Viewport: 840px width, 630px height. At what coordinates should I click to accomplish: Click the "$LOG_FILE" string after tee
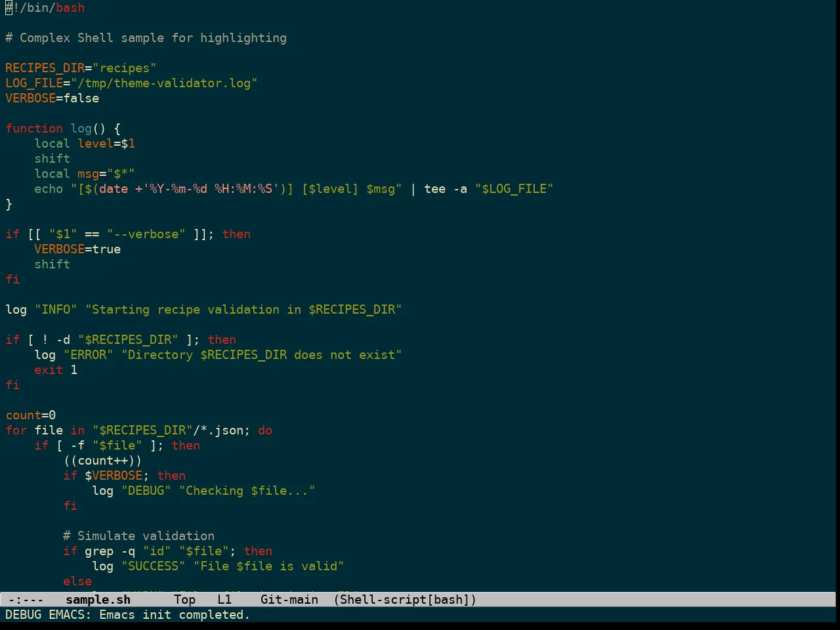click(x=514, y=189)
